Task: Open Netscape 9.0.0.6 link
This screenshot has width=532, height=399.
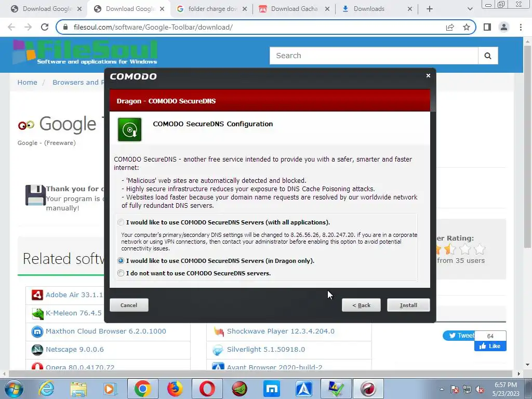Action: click(75, 350)
